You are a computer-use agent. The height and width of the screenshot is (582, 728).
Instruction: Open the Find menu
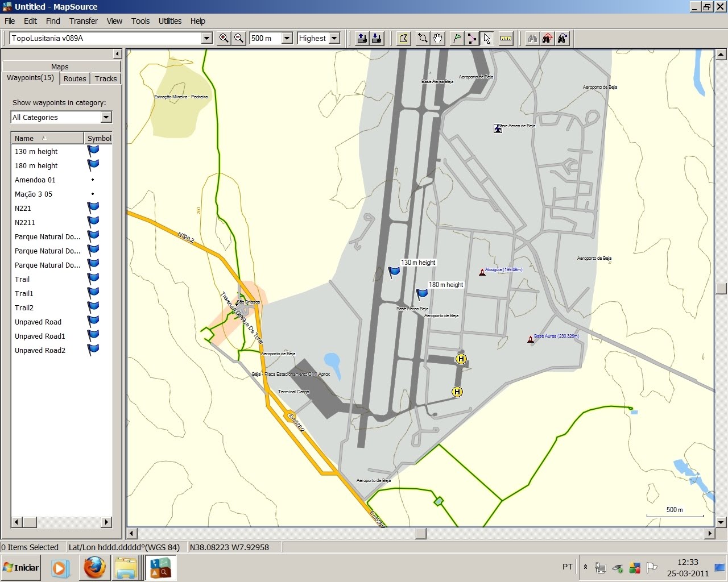pos(53,21)
